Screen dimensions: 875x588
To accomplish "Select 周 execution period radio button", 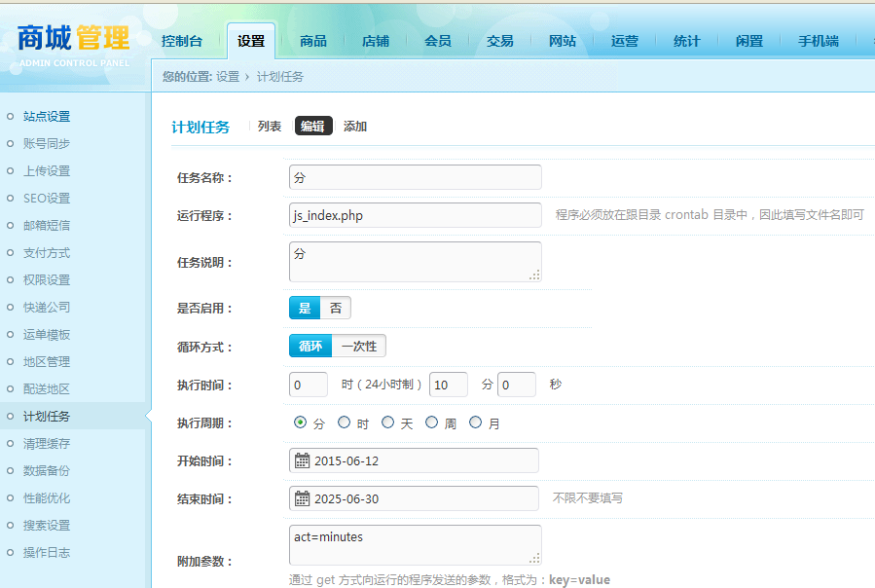I will click(431, 423).
